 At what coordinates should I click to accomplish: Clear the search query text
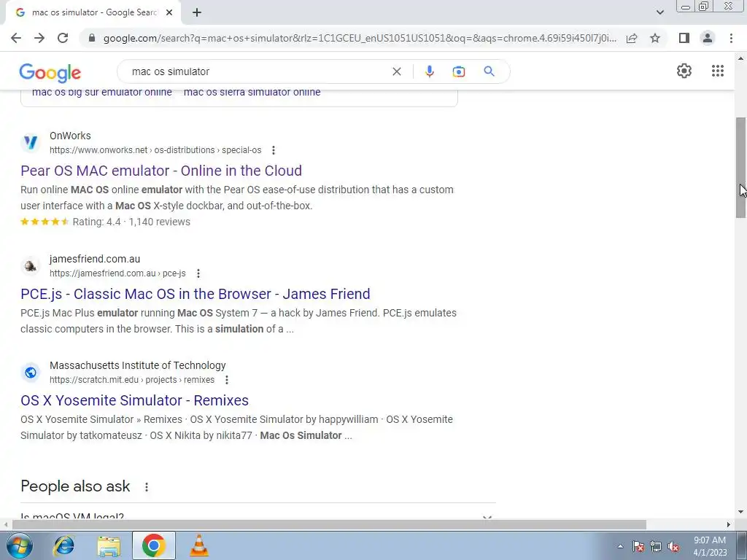point(396,71)
